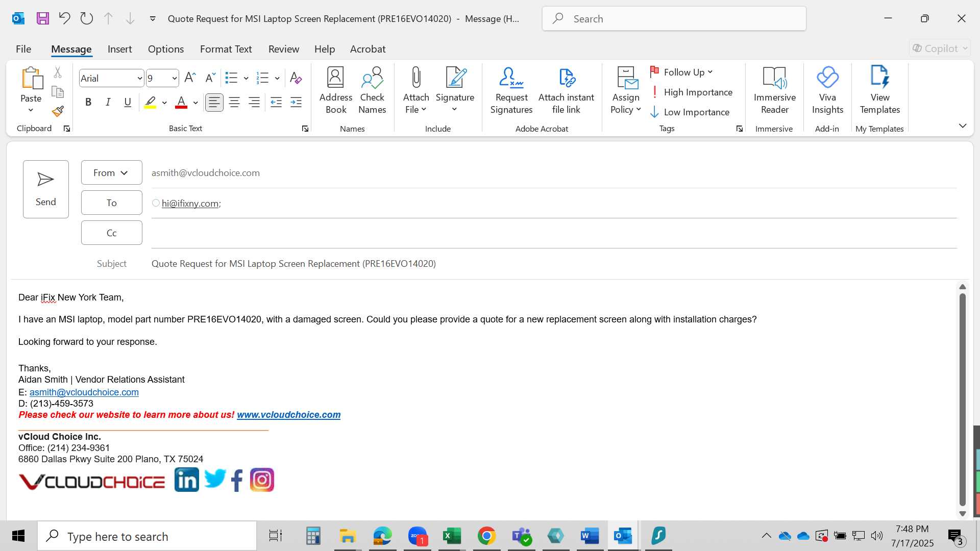980x551 pixels.
Task: Expand the bullet list style options
Action: [246, 79]
